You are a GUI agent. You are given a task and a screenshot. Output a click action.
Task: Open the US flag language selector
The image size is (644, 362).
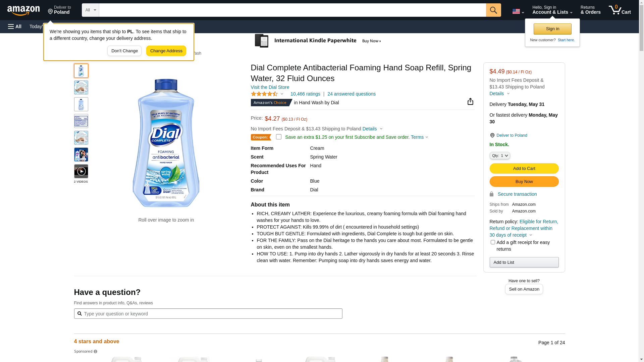[518, 11]
